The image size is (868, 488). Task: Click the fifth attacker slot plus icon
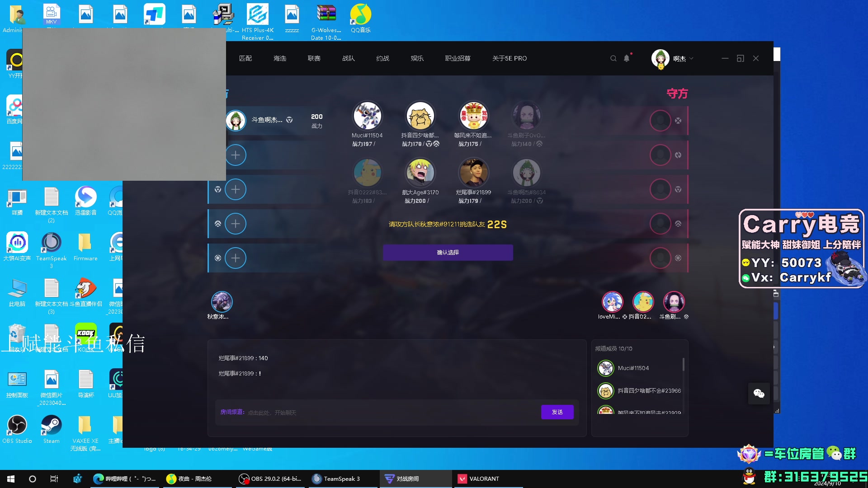236,258
